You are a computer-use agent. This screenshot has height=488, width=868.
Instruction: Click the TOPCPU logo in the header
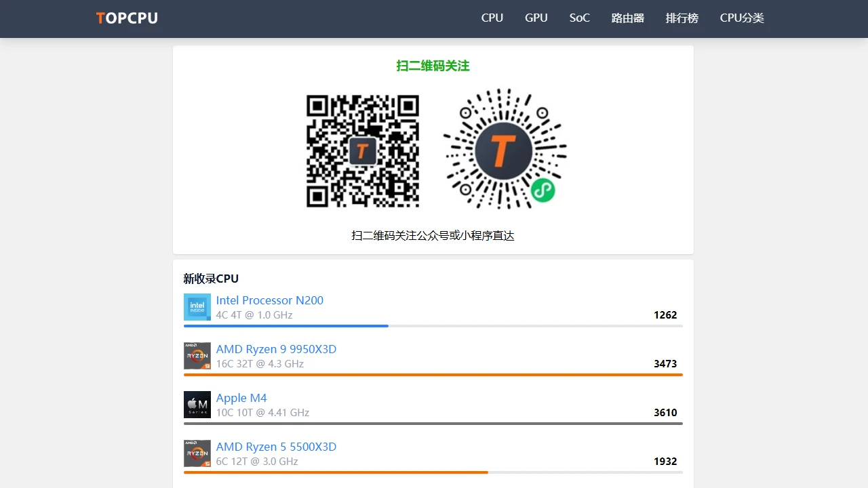click(127, 18)
